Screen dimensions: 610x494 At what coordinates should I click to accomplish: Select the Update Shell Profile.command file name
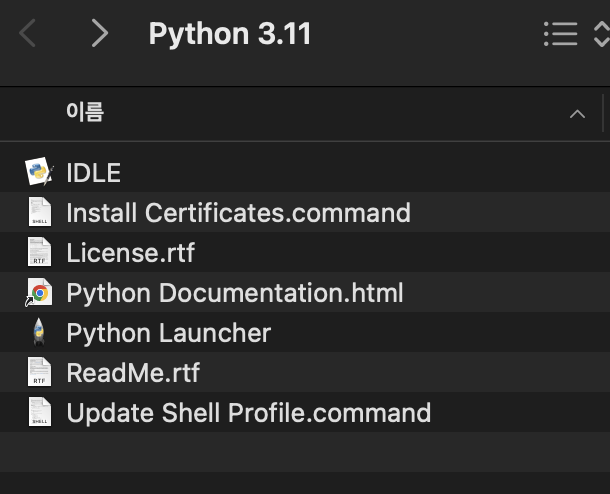click(249, 413)
